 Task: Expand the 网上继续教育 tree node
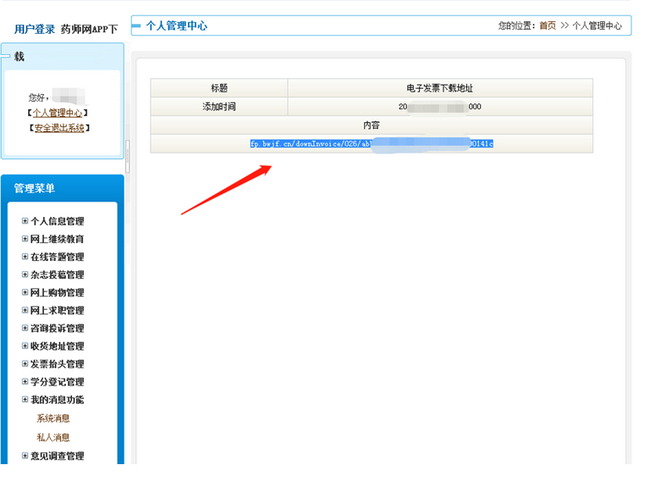[25, 239]
